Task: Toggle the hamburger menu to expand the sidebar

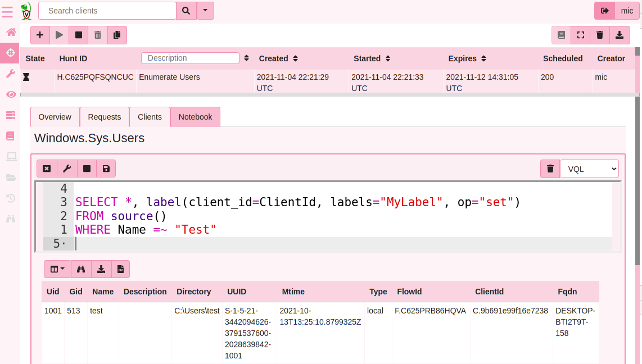Action: (x=7, y=11)
